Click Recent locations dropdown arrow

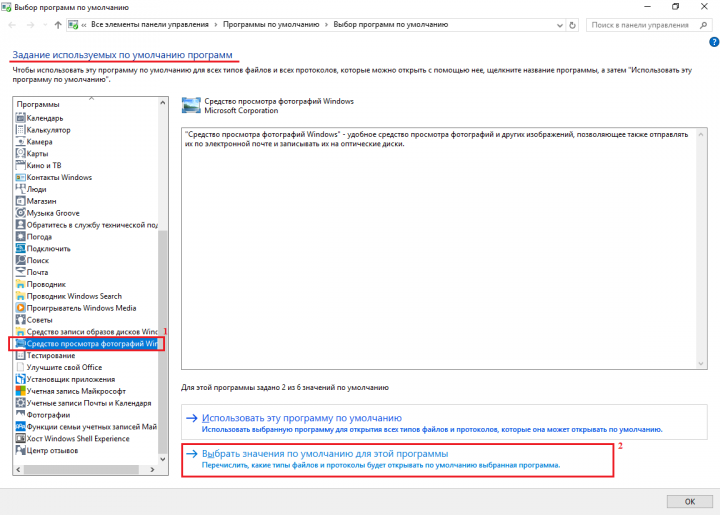click(x=45, y=25)
